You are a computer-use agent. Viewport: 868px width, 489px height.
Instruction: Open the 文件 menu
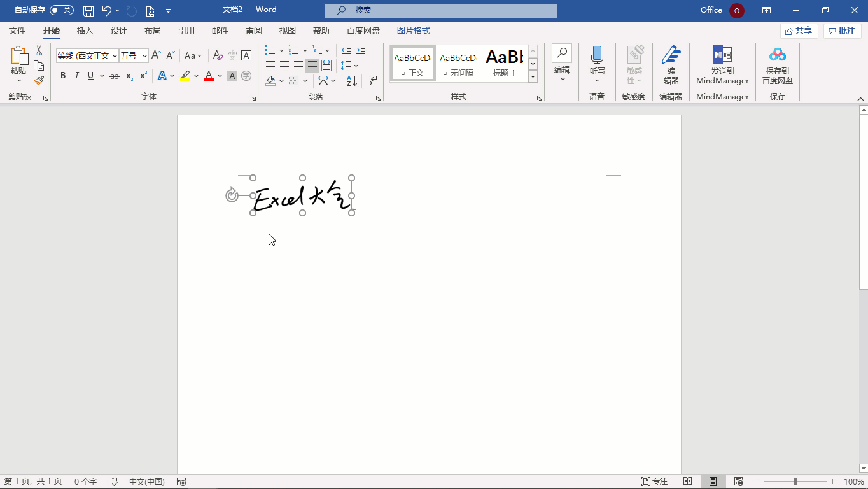pos(17,31)
